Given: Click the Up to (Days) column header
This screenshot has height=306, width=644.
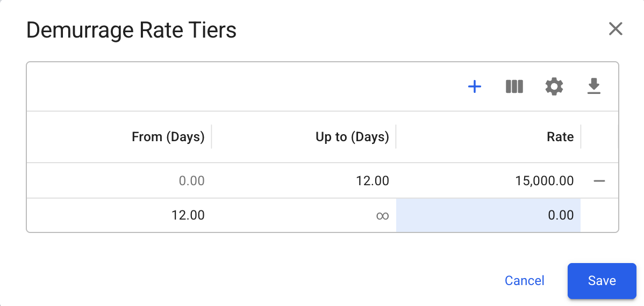Looking at the screenshot, I should tap(352, 137).
